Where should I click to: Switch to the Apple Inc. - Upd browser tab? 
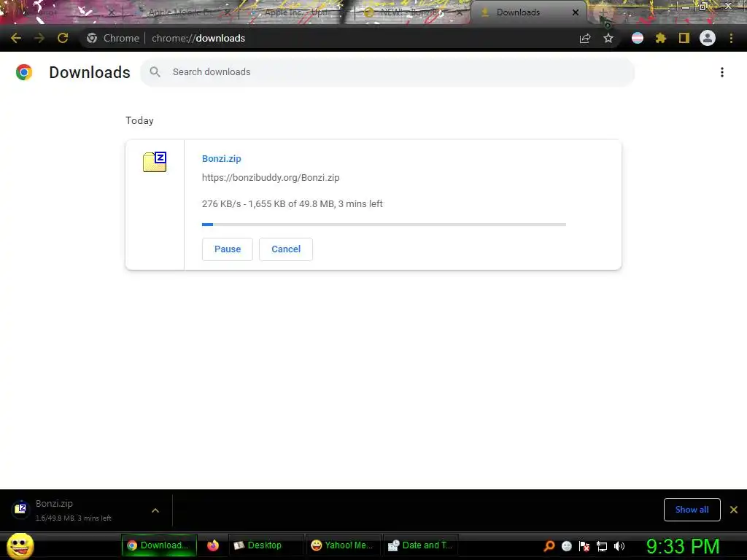pos(296,12)
